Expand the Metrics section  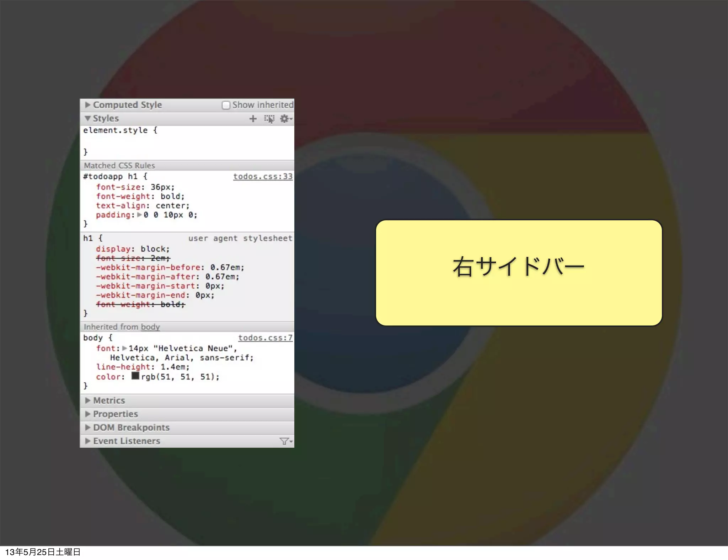[x=87, y=400]
